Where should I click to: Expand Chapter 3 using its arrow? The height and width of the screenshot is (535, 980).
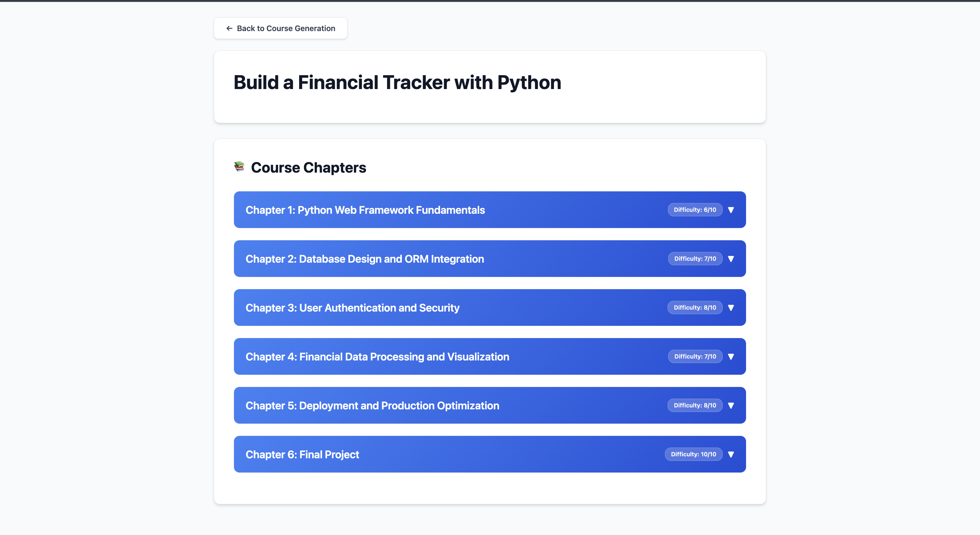pos(731,308)
